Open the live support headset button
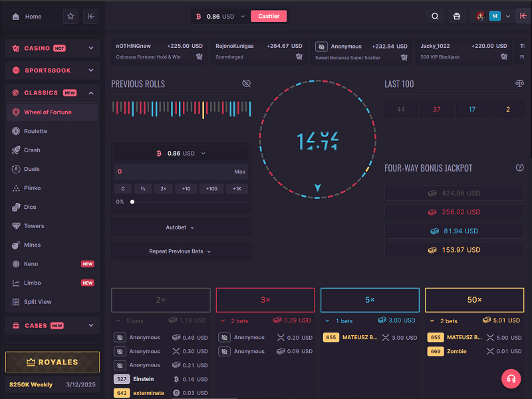 (x=511, y=378)
